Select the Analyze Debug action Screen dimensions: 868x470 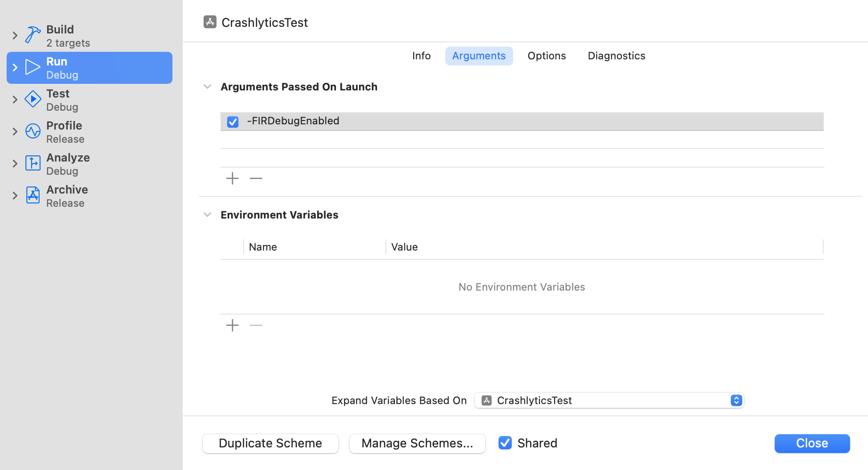(90, 164)
